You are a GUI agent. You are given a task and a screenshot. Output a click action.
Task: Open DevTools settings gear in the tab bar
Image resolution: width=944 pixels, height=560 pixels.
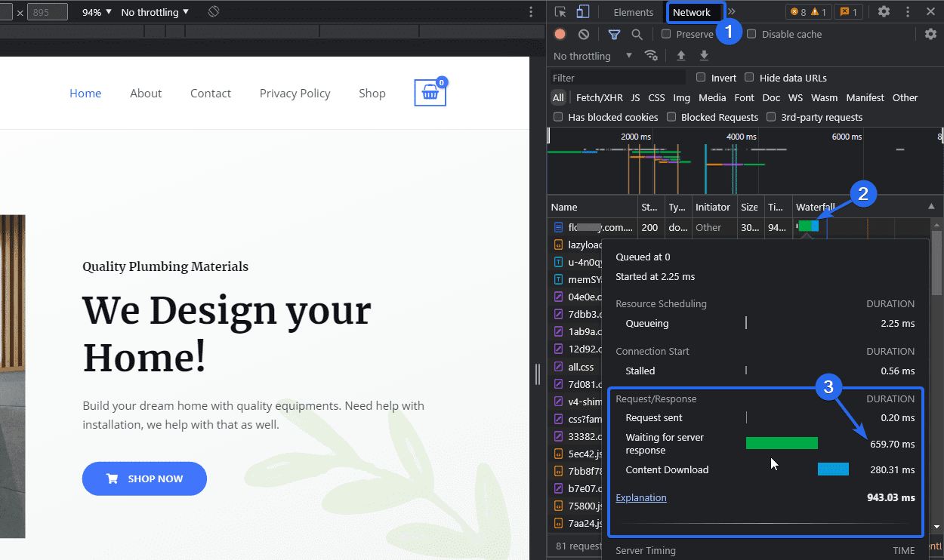(x=884, y=12)
